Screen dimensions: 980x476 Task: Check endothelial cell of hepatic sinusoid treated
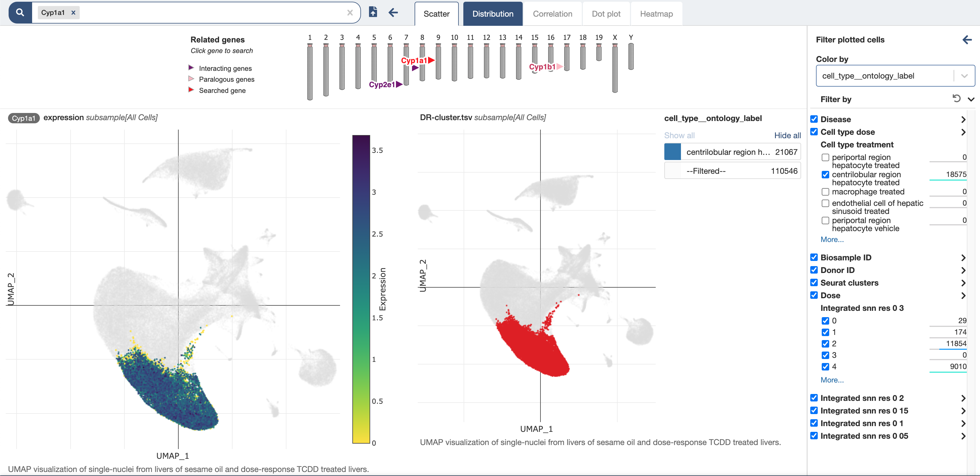point(825,203)
